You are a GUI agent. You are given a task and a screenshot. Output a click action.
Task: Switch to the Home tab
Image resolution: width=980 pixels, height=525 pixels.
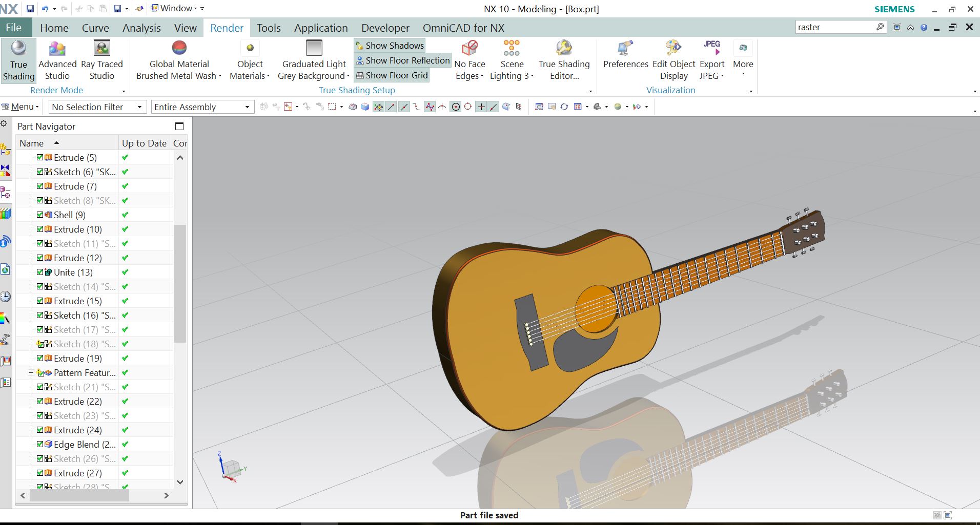click(54, 28)
